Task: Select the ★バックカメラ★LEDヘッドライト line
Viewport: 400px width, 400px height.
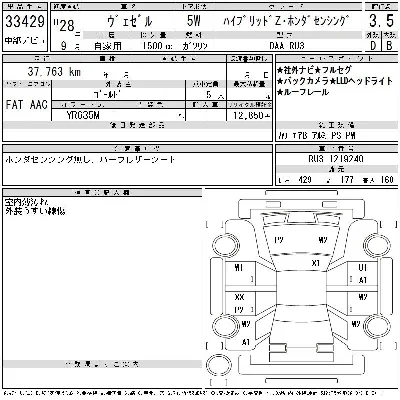Action: point(335,81)
